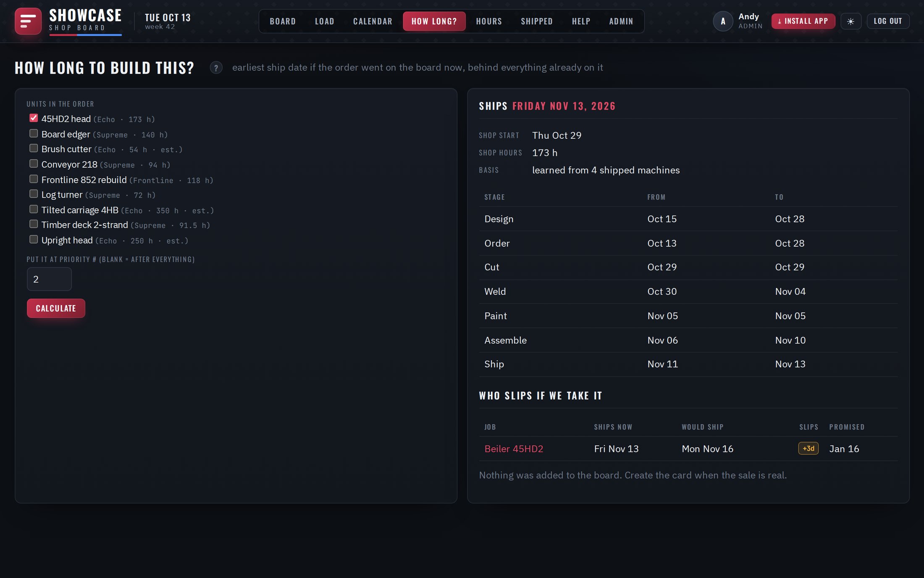924x578 pixels.
Task: Check the Log turner checkbox
Action: pyautogui.click(x=34, y=194)
